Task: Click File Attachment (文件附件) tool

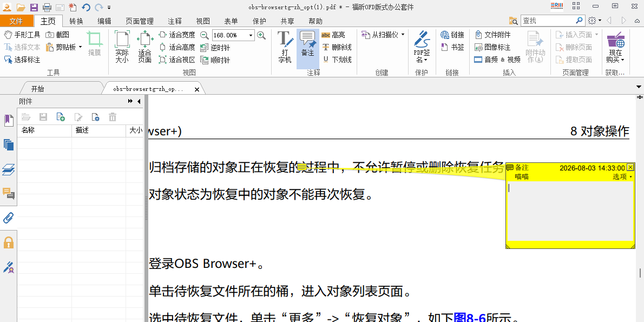Action: pos(492,35)
